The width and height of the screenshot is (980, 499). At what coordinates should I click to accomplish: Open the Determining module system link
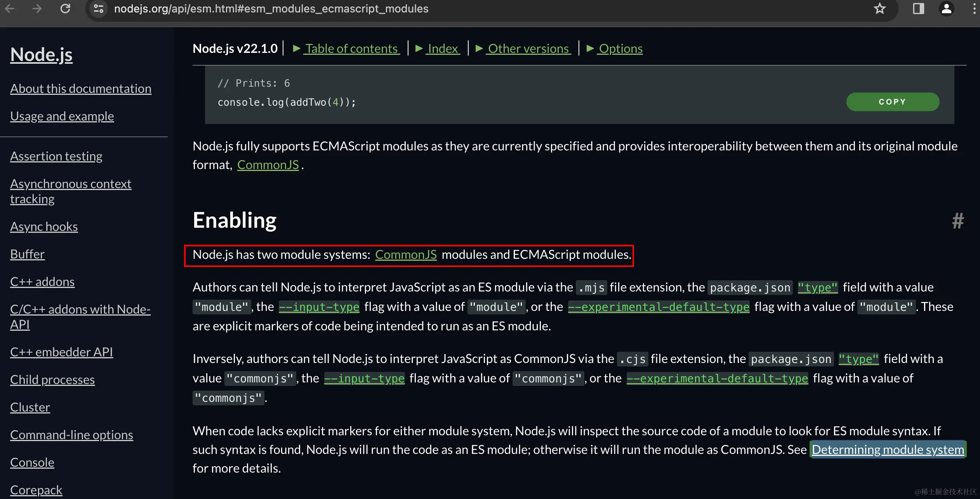point(888,450)
